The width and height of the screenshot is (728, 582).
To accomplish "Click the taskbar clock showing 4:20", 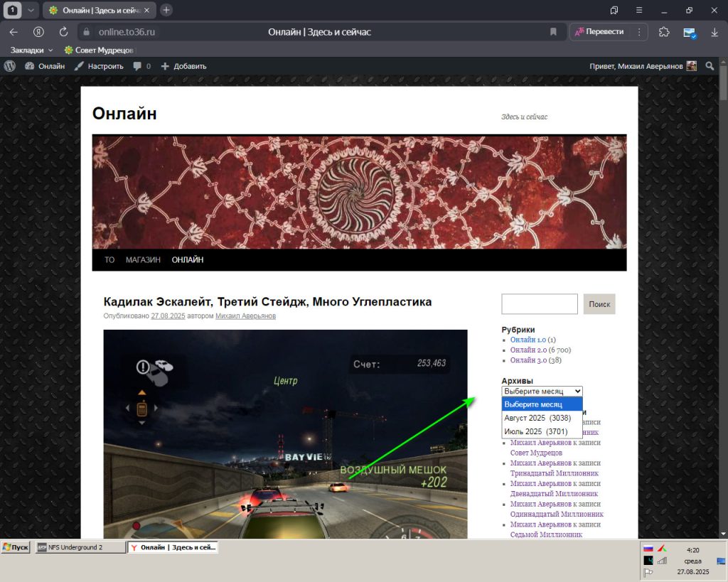I will pos(692,550).
